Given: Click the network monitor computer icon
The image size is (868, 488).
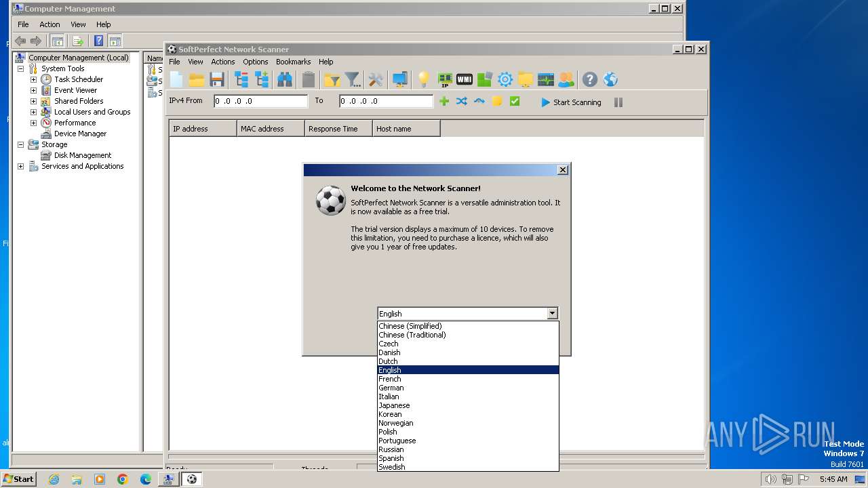Looking at the screenshot, I should (400, 80).
